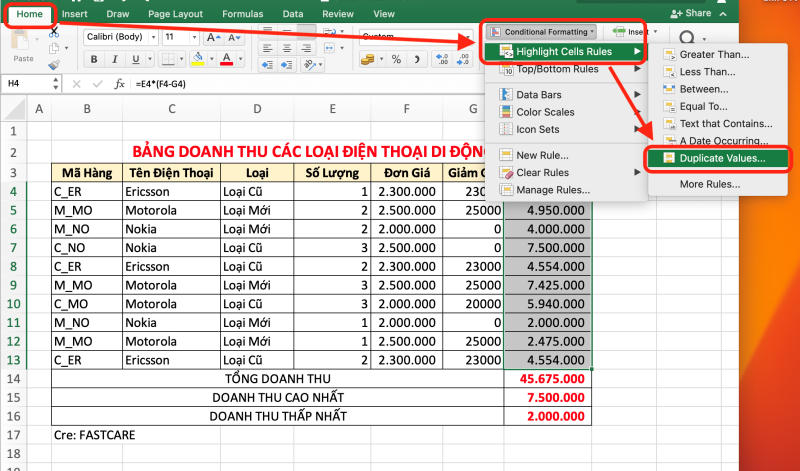Open the Home tab

tap(29, 14)
